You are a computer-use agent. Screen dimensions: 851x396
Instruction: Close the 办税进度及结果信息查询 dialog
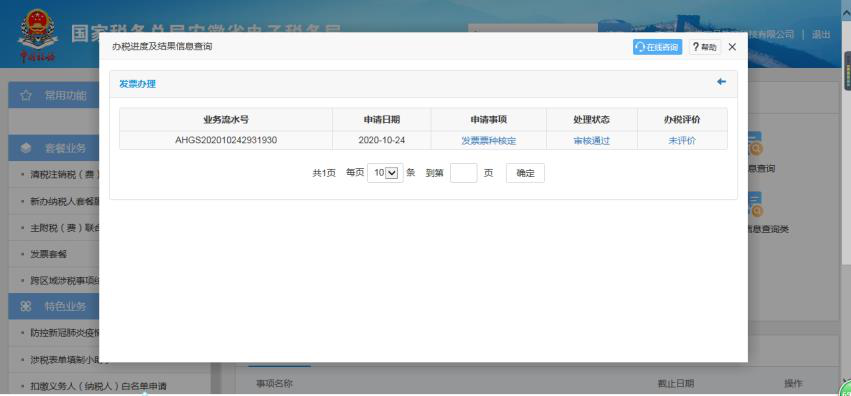pyautogui.click(x=732, y=47)
